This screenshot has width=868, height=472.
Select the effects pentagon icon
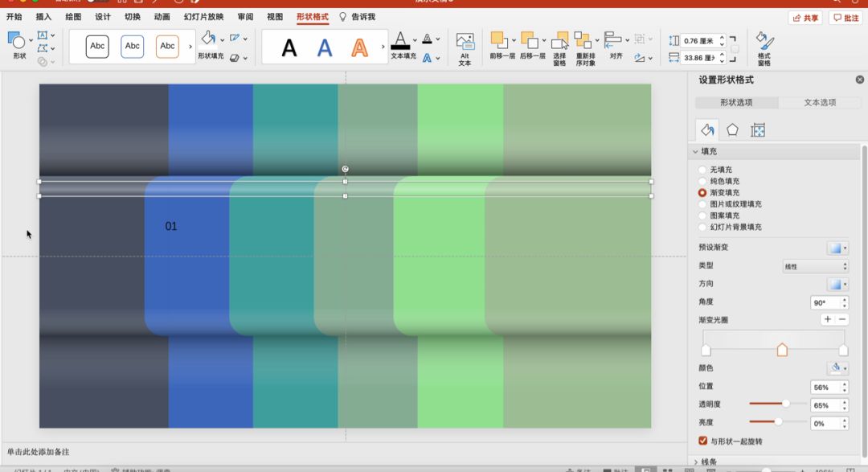click(732, 129)
